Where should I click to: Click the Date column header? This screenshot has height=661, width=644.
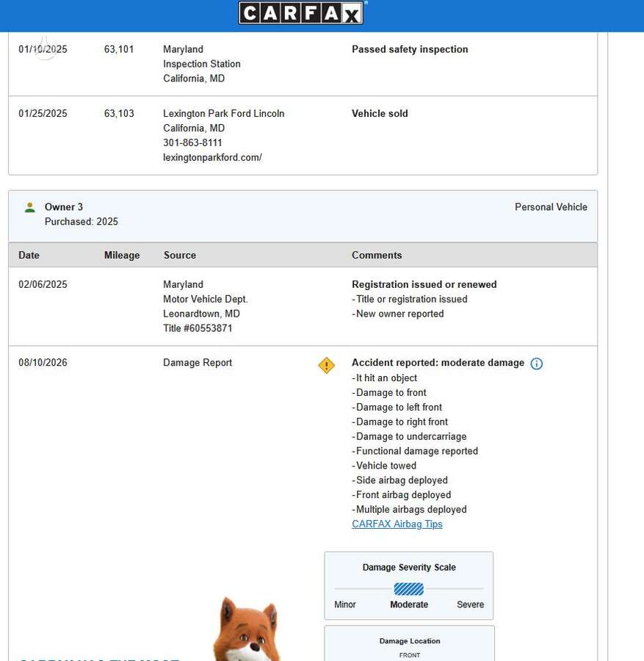[29, 255]
